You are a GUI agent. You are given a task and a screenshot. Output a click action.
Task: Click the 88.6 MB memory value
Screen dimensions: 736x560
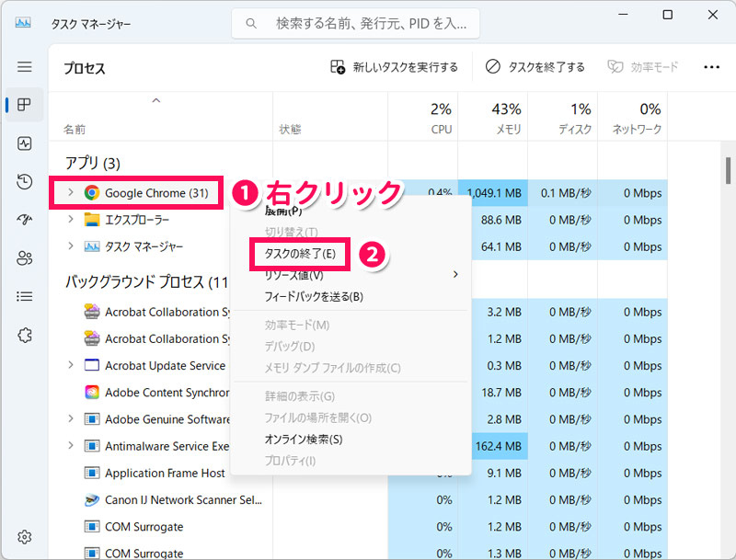500,220
